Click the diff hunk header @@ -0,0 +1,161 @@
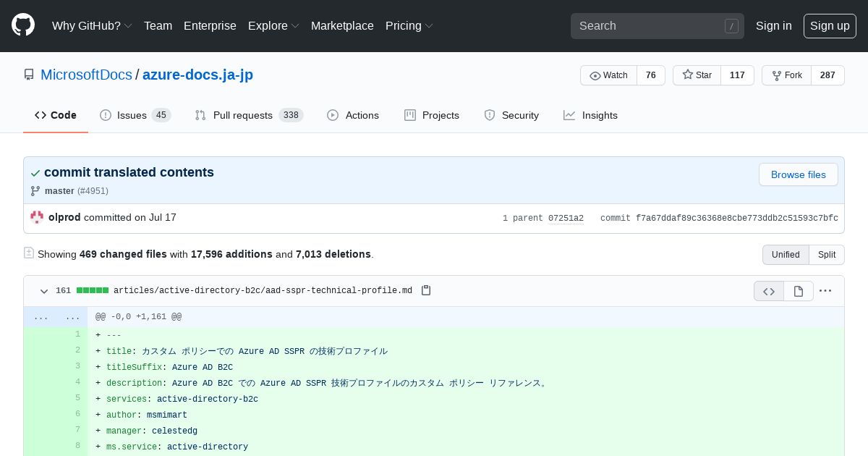Screen dimensions: 868x456 coord(139,317)
